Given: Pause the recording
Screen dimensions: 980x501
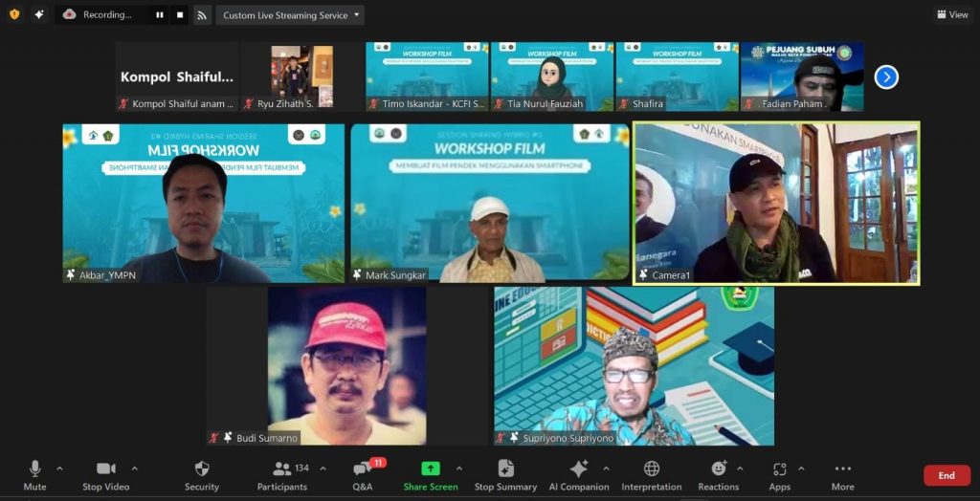Looking at the screenshot, I should (x=159, y=15).
